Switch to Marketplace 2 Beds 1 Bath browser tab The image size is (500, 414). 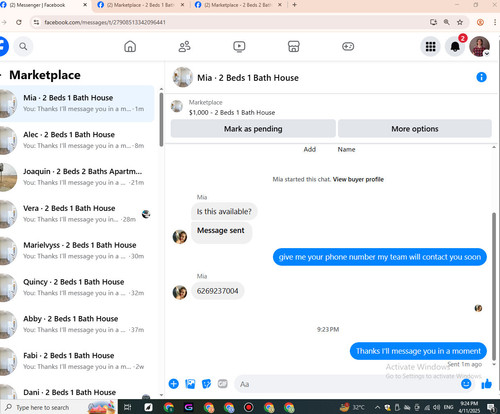pos(140,5)
